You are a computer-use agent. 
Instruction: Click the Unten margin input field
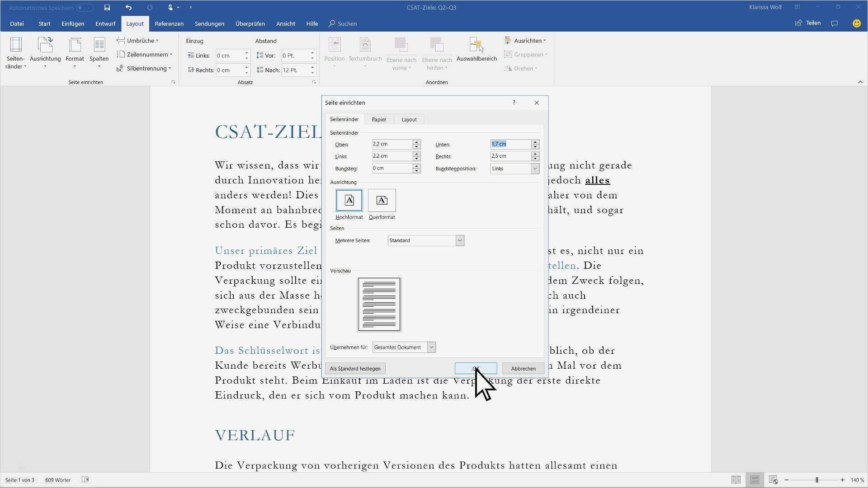click(x=511, y=144)
